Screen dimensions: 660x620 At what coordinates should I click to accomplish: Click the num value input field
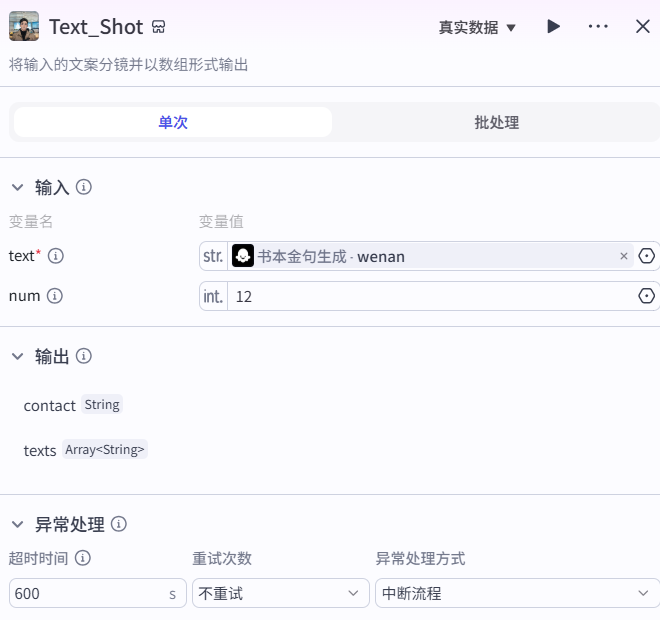coord(430,296)
